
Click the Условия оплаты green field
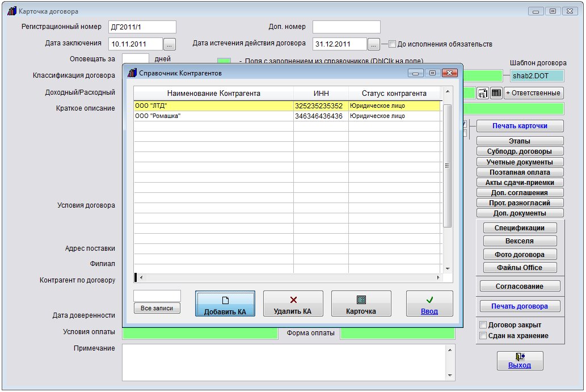tap(200, 334)
